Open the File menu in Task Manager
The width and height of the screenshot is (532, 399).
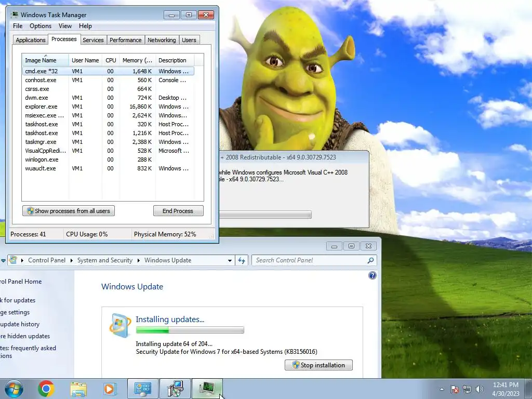point(18,26)
